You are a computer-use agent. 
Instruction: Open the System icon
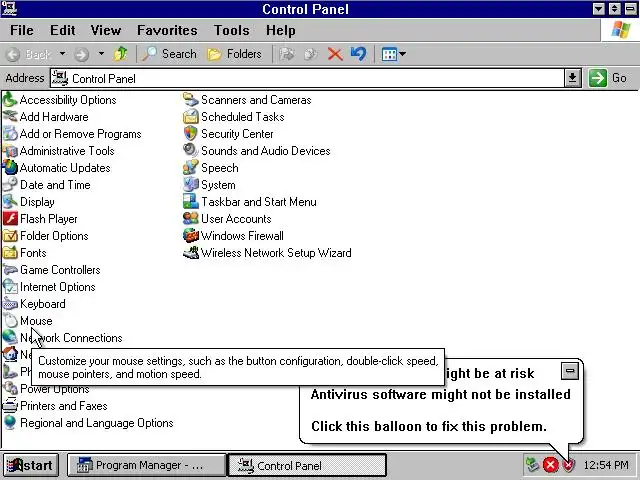click(x=191, y=185)
